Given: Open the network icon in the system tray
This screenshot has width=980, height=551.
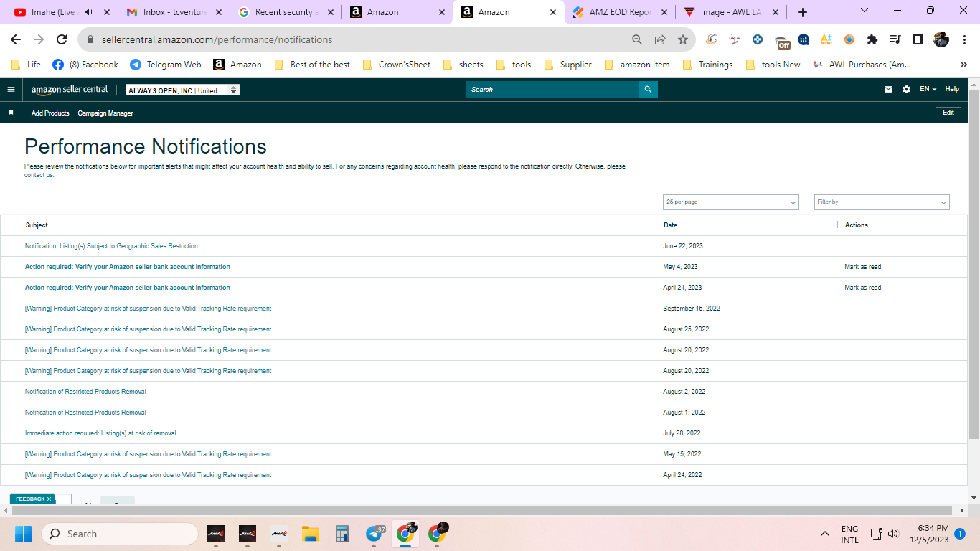Looking at the screenshot, I should tap(876, 534).
